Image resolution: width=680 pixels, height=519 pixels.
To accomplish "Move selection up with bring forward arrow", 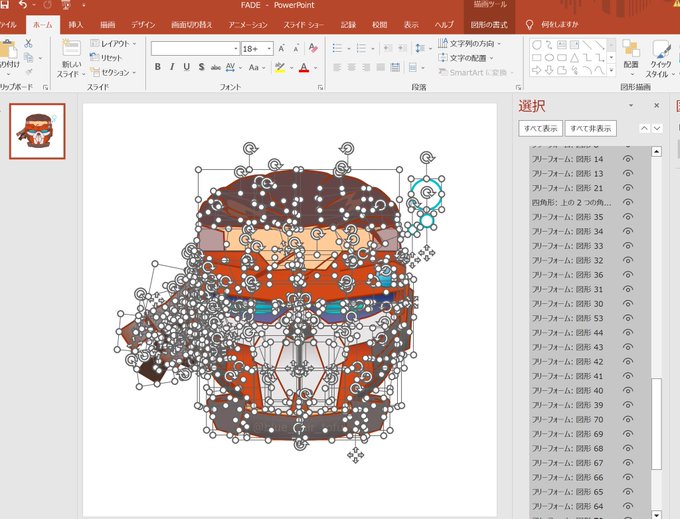I will 644,128.
